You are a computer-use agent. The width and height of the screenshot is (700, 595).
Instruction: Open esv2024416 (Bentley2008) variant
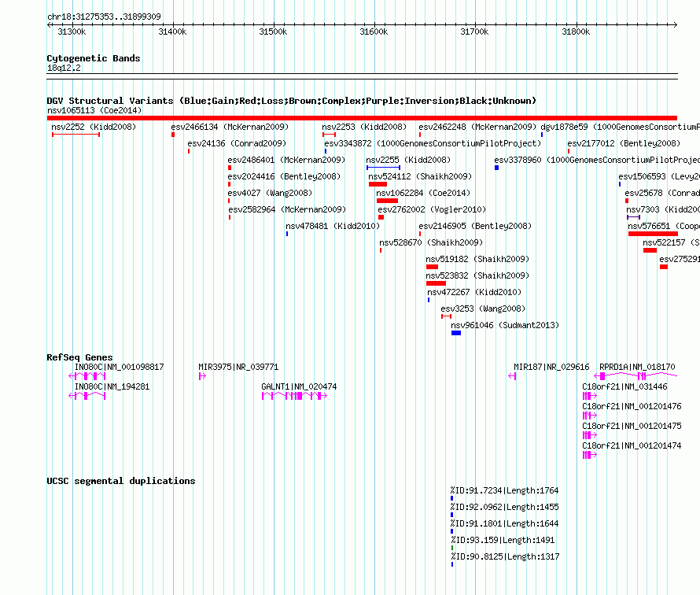tap(284, 176)
